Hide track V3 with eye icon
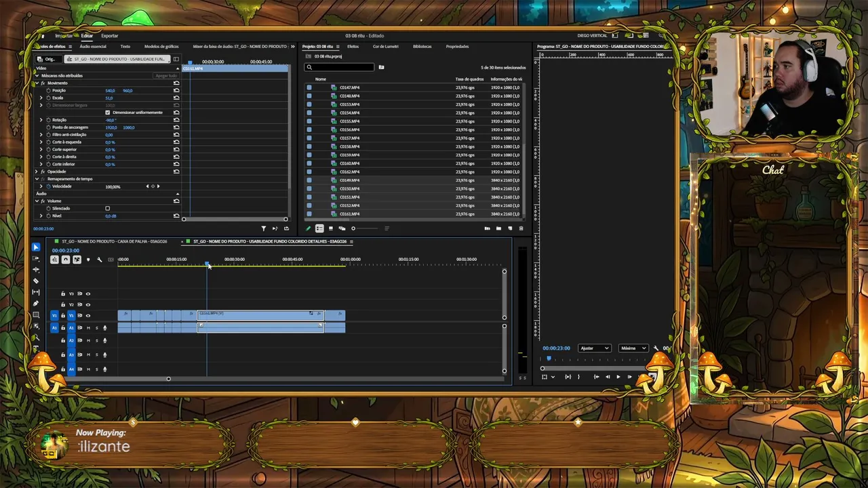This screenshot has height=488, width=868. pyautogui.click(x=87, y=294)
